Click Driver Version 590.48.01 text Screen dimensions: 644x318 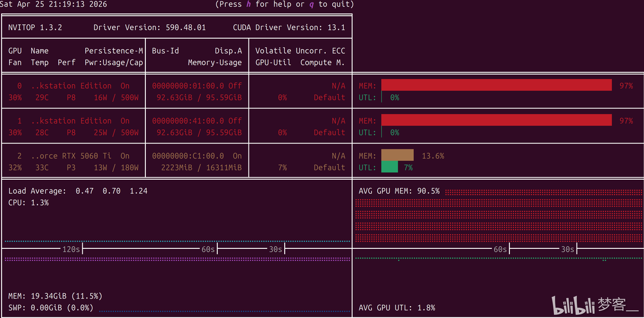click(150, 28)
